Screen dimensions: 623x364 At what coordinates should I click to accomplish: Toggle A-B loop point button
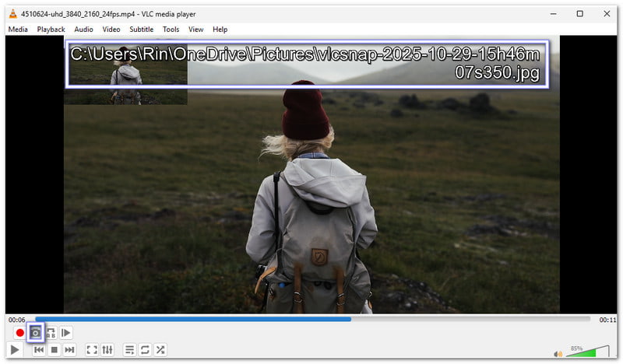coord(51,333)
